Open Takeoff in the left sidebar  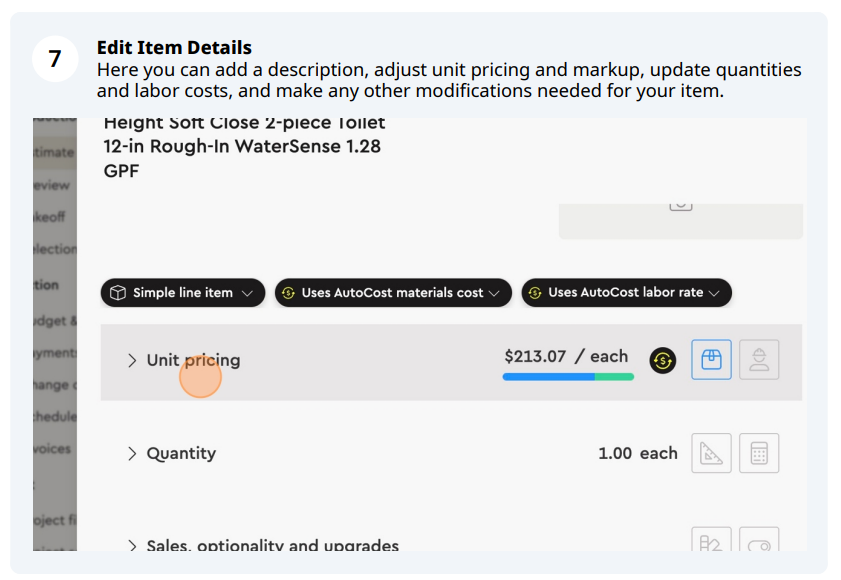click(49, 217)
